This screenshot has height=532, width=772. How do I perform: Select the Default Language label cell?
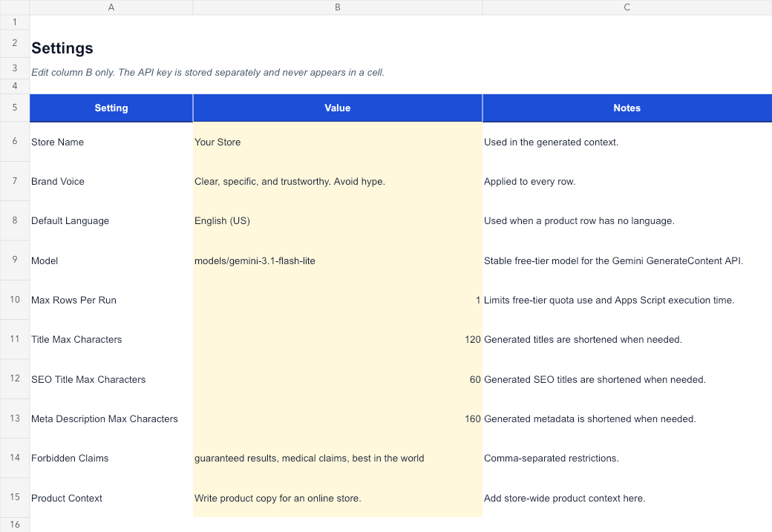point(111,220)
